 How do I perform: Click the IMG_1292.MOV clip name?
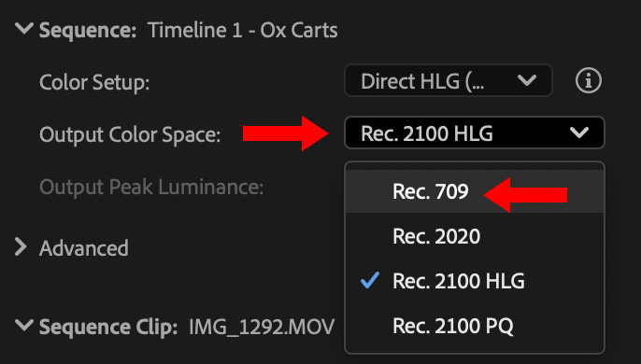pyautogui.click(x=262, y=328)
